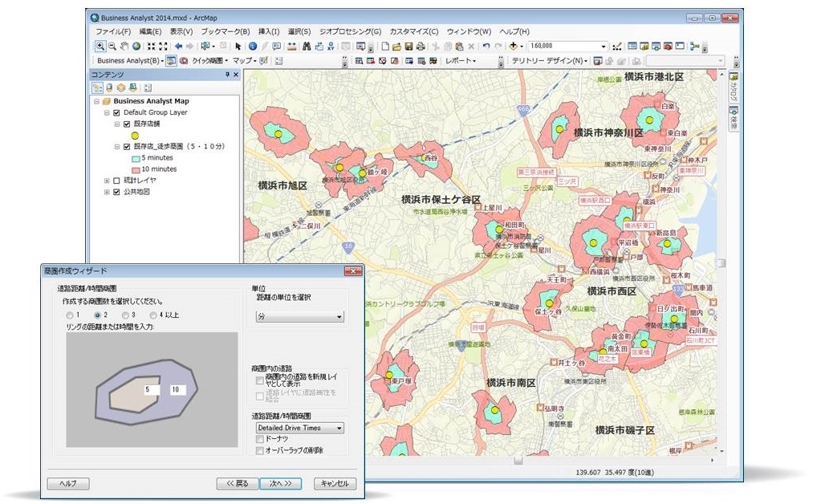Expand the 統計レイヤ tree node
Screen dimensions: 825x504
pos(107,181)
